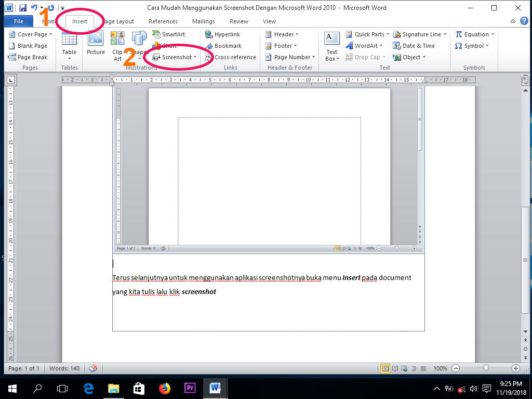Click the zoom slider handle

point(486,368)
